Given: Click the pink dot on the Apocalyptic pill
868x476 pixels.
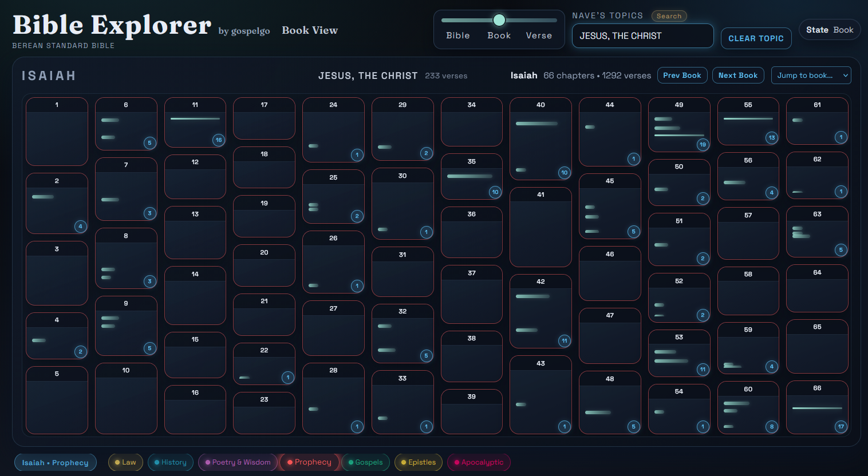Looking at the screenshot, I should 456,462.
